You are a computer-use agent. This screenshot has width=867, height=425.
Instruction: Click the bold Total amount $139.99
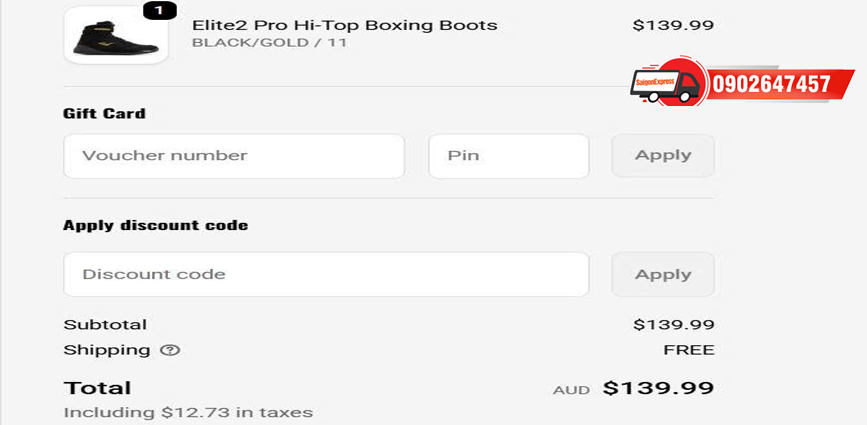click(x=658, y=388)
